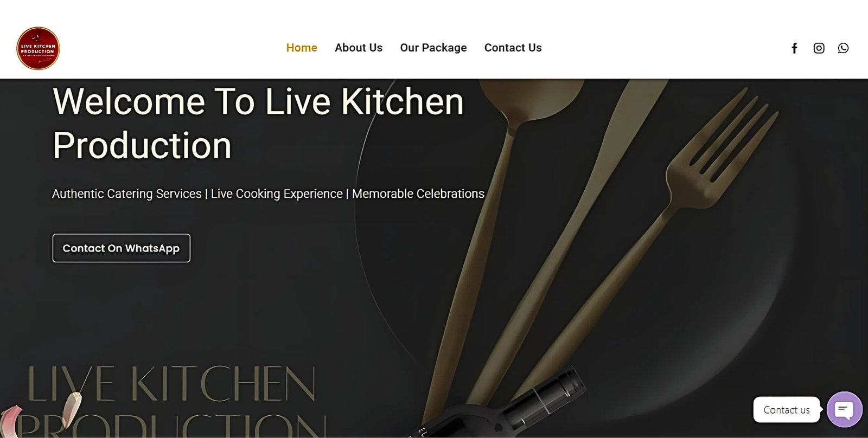Navigate to Our Package

pyautogui.click(x=433, y=48)
